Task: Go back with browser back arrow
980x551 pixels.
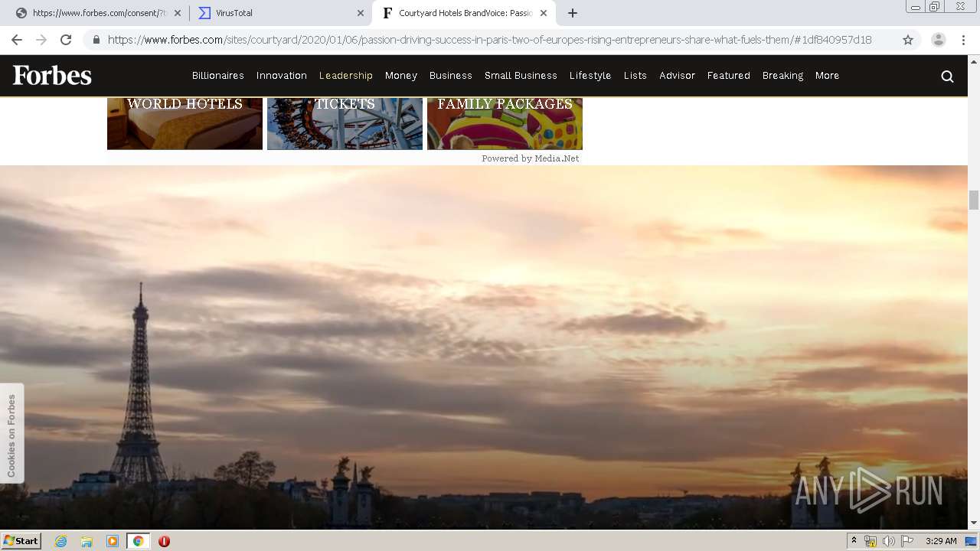Action: tap(17, 40)
